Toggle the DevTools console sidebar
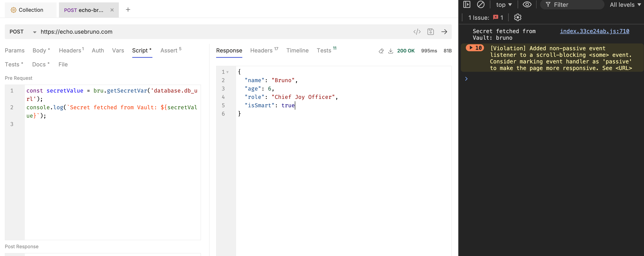 [466, 5]
